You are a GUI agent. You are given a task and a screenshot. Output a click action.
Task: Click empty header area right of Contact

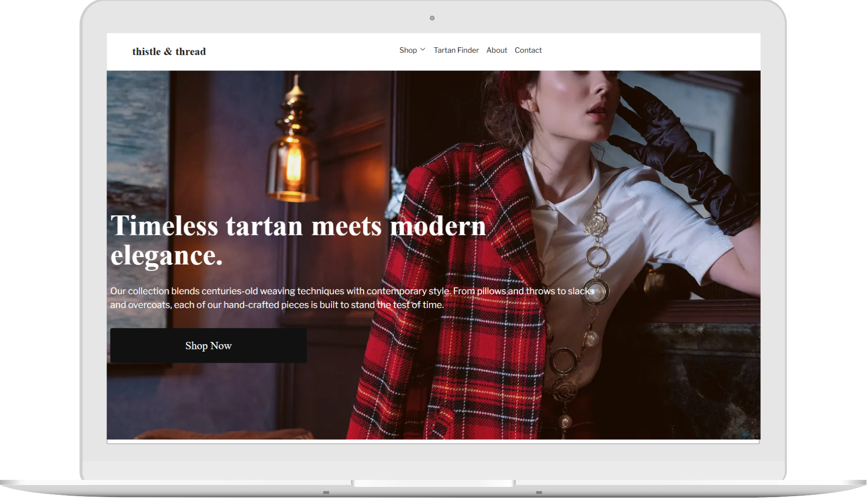point(648,51)
